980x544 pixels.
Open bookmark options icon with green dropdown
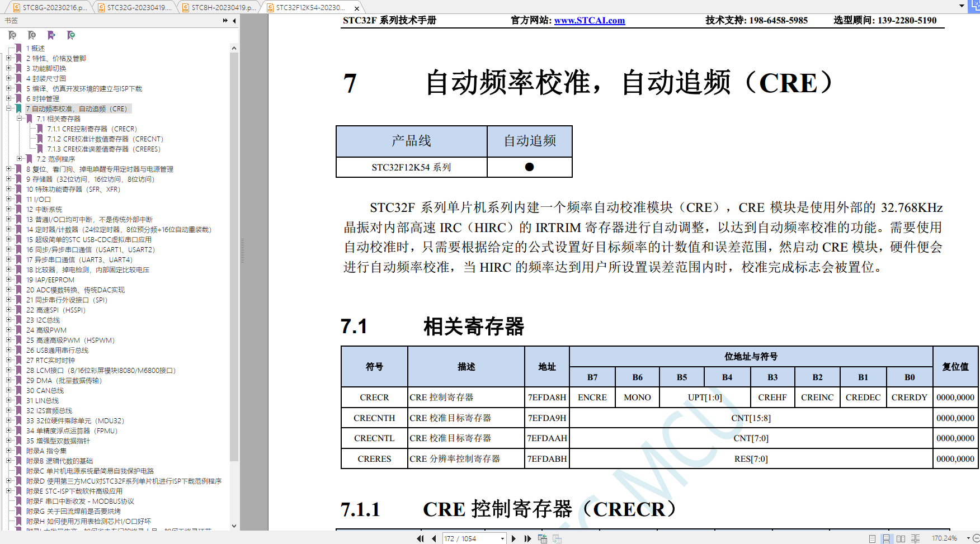coord(70,35)
